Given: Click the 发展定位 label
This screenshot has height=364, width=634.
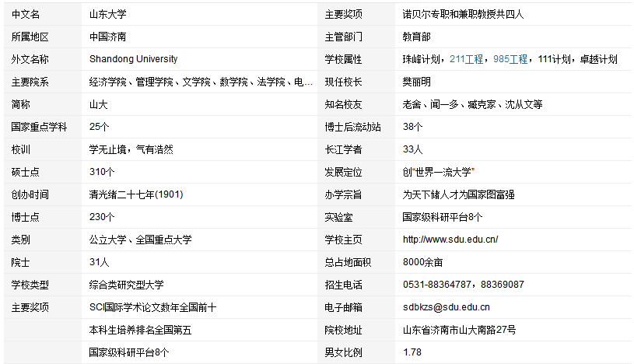Looking at the screenshot, I should [x=343, y=173].
